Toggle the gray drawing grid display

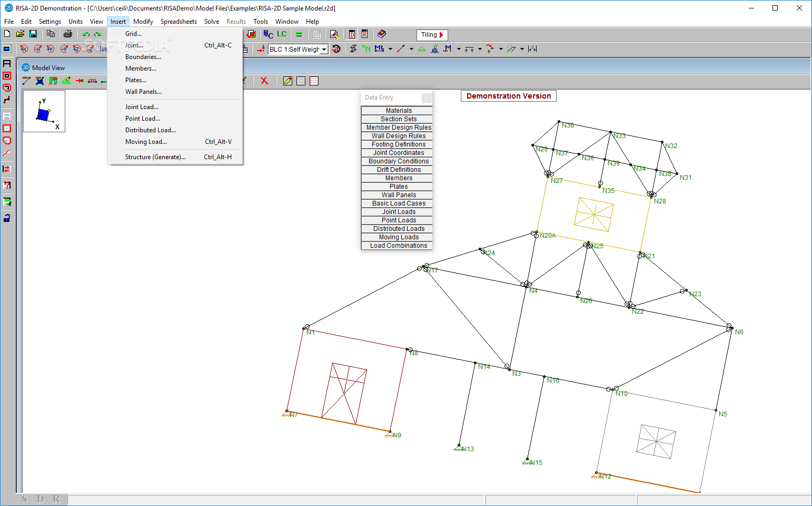[301, 81]
